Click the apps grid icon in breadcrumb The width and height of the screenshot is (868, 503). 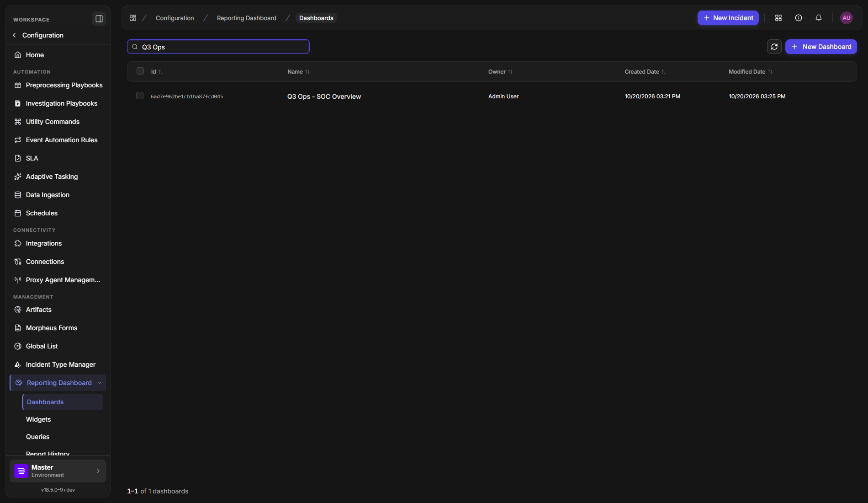point(133,18)
